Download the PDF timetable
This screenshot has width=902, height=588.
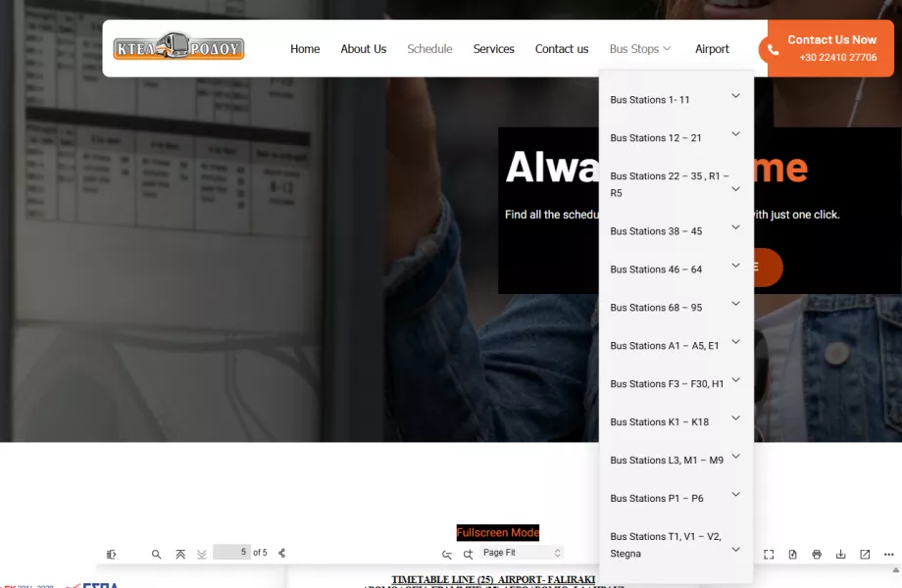[x=840, y=555]
